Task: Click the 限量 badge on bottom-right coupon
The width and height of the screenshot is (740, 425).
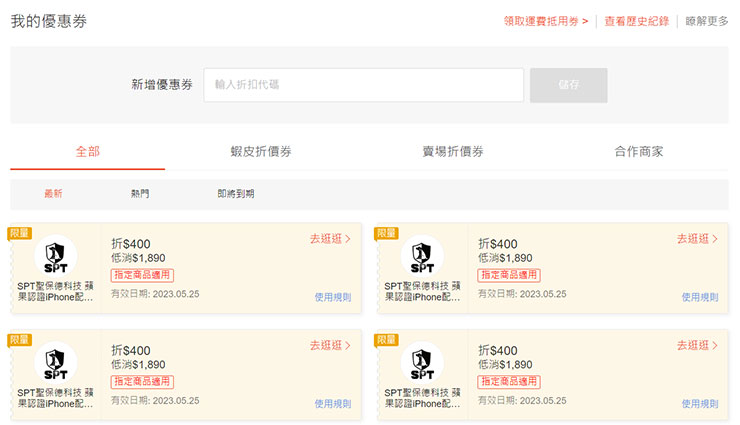Action: 386,340
